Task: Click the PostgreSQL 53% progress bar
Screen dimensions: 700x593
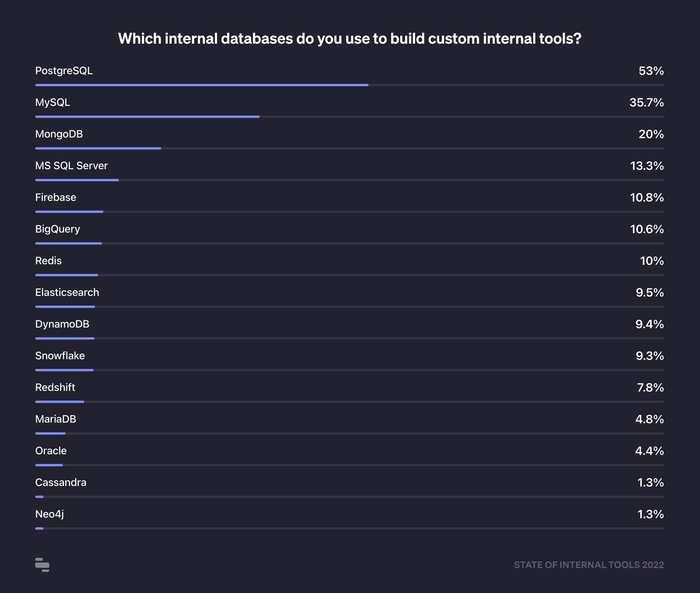Action: 202,85
